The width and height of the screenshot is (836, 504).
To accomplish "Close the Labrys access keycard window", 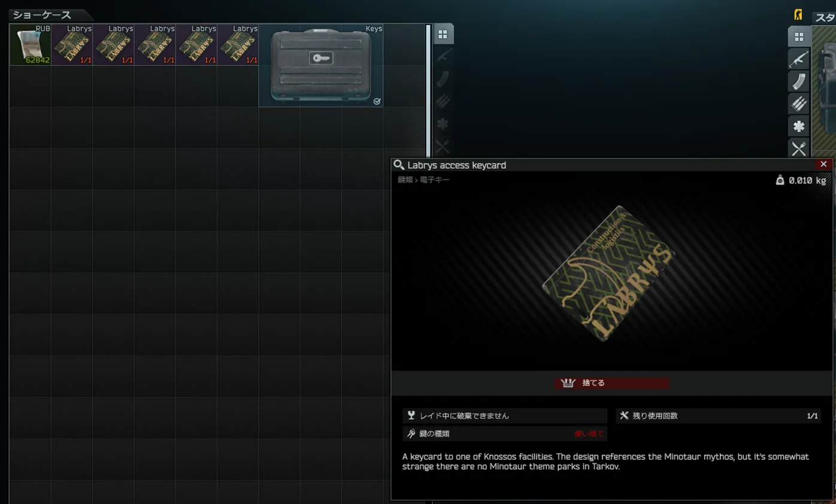I will click(823, 164).
